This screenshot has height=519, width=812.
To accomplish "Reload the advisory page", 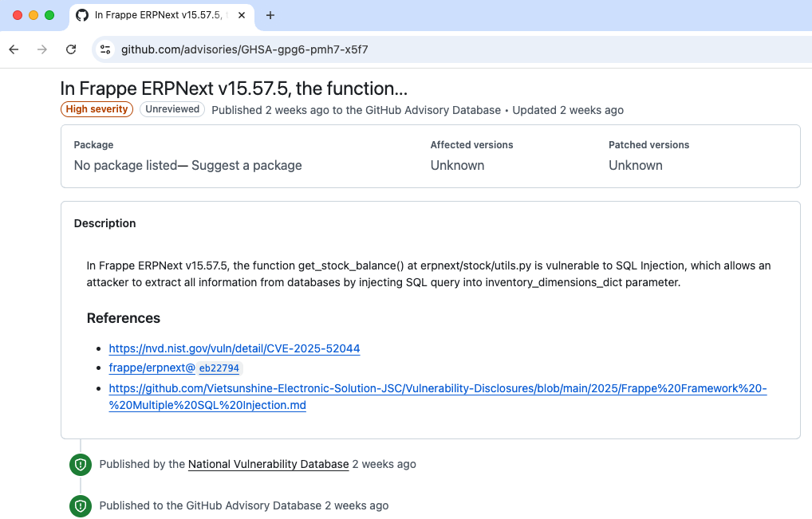I will click(x=71, y=49).
